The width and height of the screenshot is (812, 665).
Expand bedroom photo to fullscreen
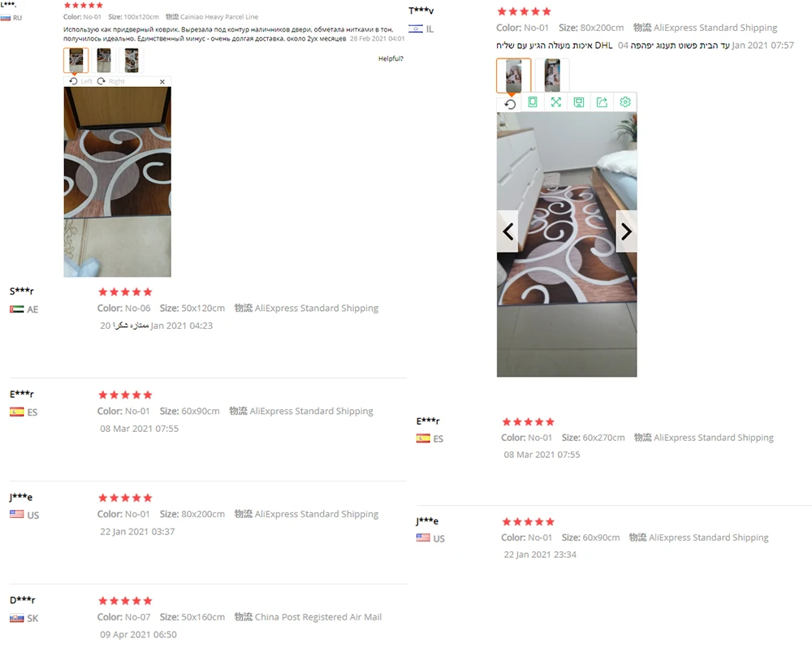(x=555, y=102)
